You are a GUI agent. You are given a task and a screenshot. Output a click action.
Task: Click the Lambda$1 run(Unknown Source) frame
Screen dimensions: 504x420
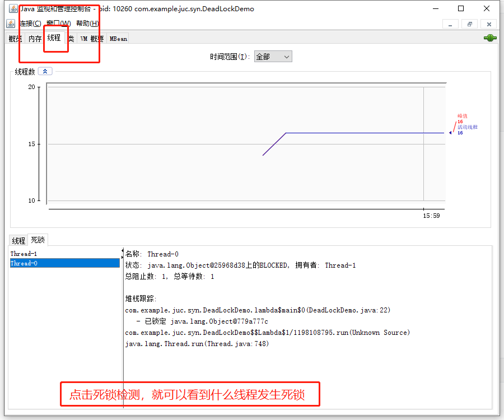[268, 333]
